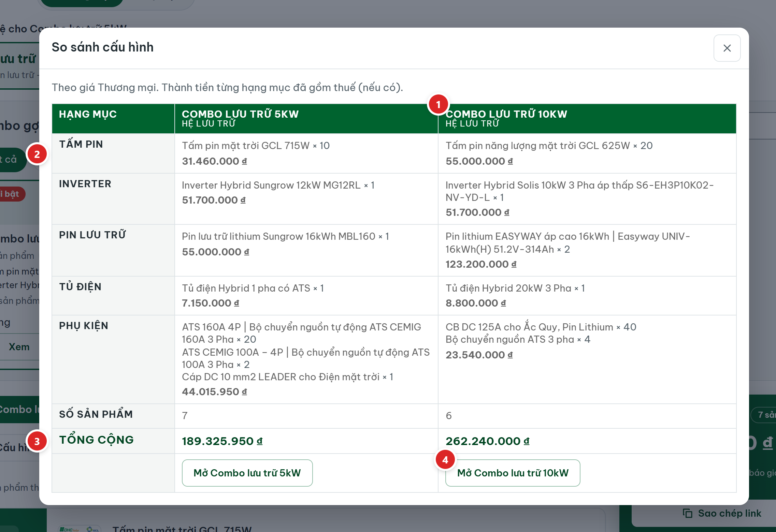Click the Tấm pin mặt trời GCL 715W title below
This screenshot has height=532, width=776.
click(182, 529)
